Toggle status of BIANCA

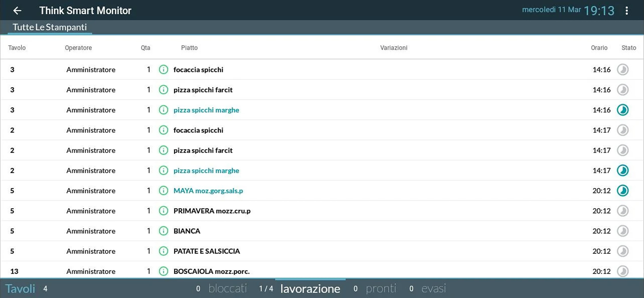[x=622, y=231]
